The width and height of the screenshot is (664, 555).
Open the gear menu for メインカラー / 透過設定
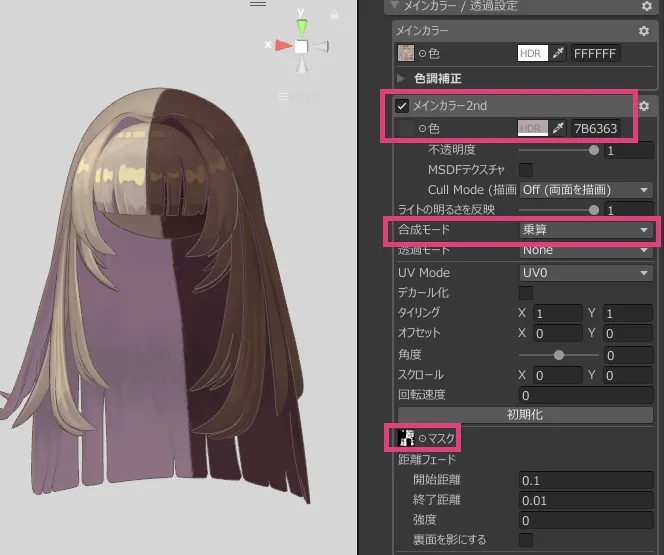pos(646,6)
